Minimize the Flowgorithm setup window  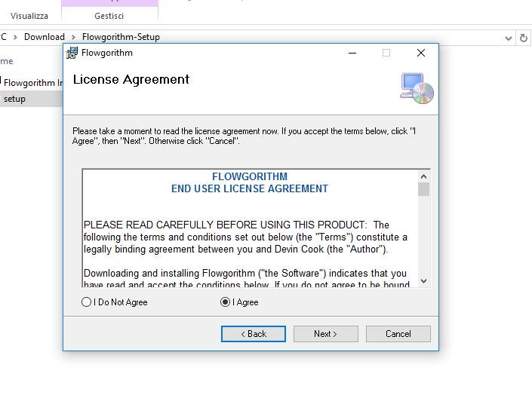click(352, 53)
